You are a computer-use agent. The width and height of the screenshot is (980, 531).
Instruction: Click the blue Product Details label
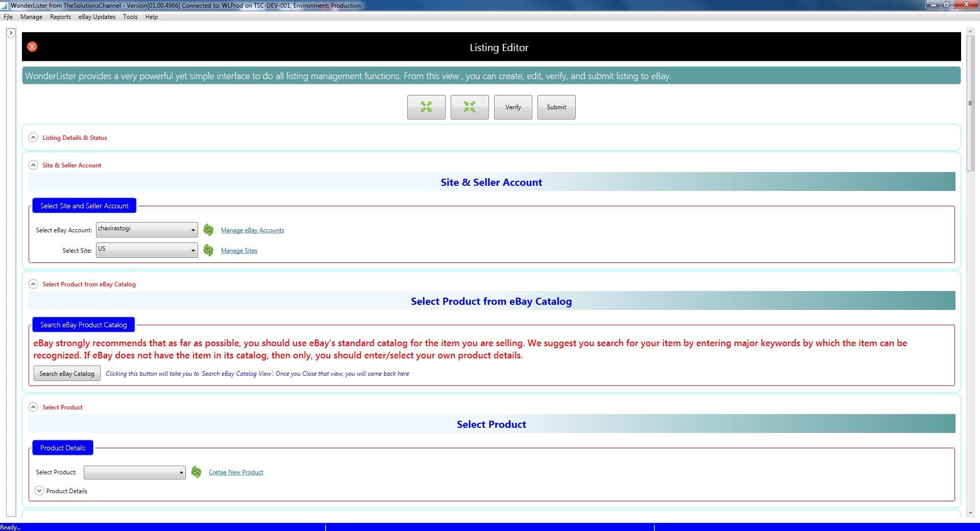pos(63,448)
